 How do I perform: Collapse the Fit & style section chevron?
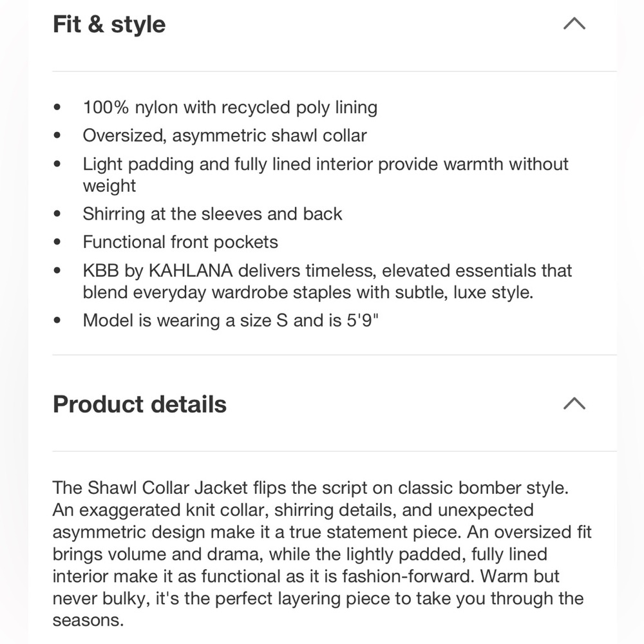point(574,24)
